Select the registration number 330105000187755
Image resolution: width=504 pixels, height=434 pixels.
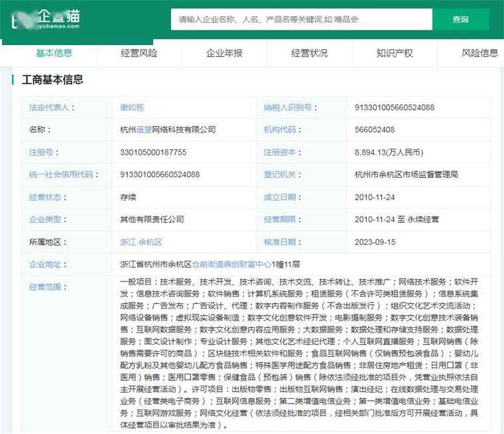click(x=153, y=152)
